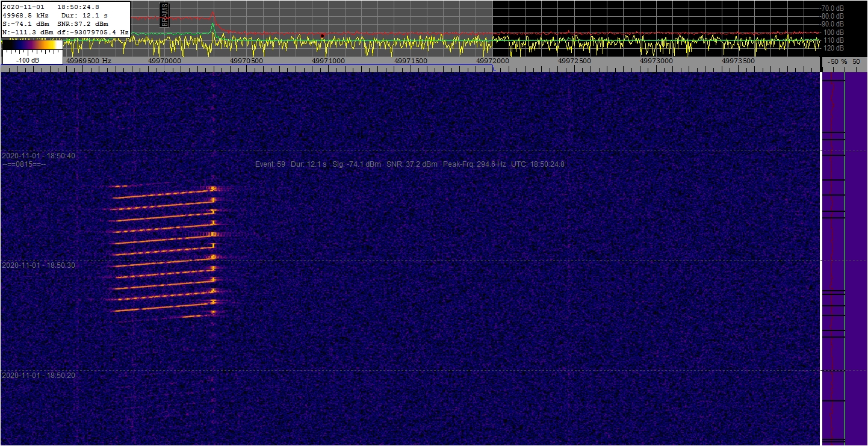Click the Peak-Frq: 294.6 Hz annotation
The height and width of the screenshot is (446, 868).
pyautogui.click(x=474, y=164)
